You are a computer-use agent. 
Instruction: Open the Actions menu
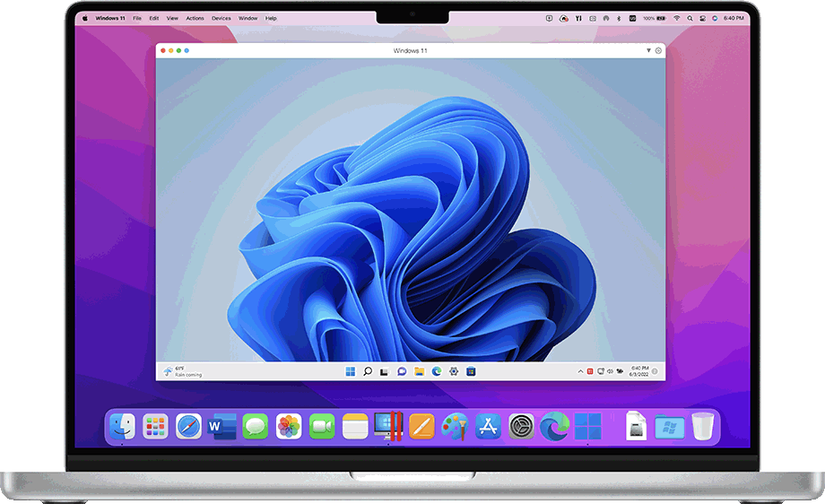click(195, 18)
